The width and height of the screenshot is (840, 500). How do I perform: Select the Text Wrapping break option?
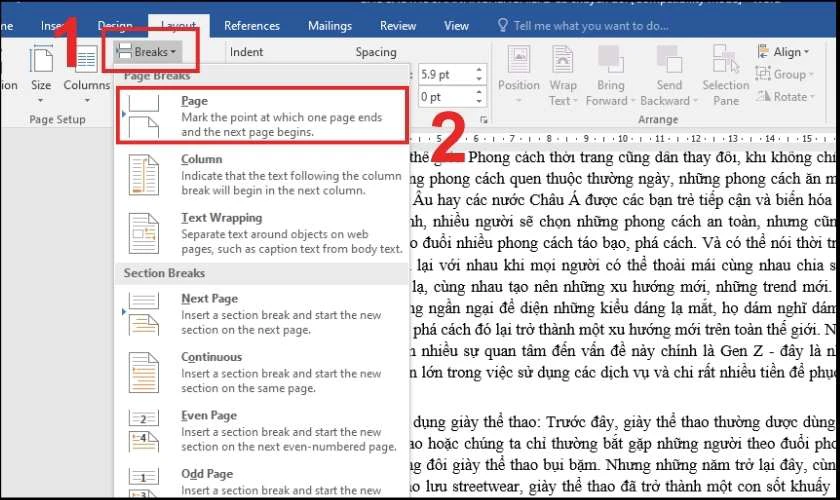coord(261,233)
